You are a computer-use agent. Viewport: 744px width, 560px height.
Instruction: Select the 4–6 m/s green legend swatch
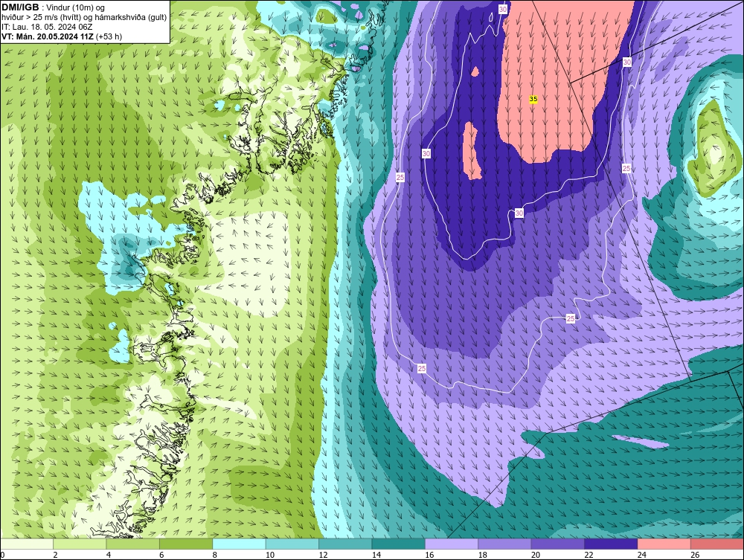coord(133,544)
